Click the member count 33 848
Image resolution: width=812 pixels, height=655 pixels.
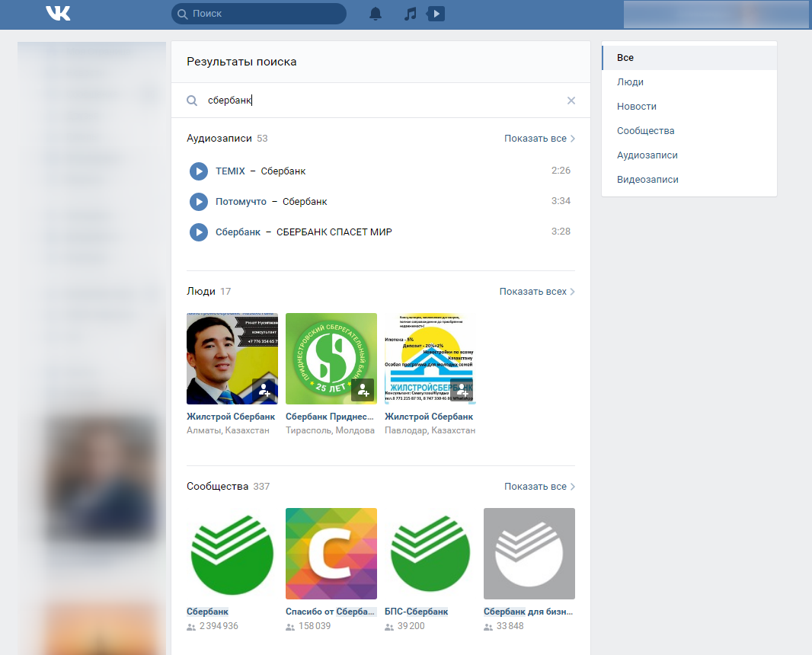(510, 626)
